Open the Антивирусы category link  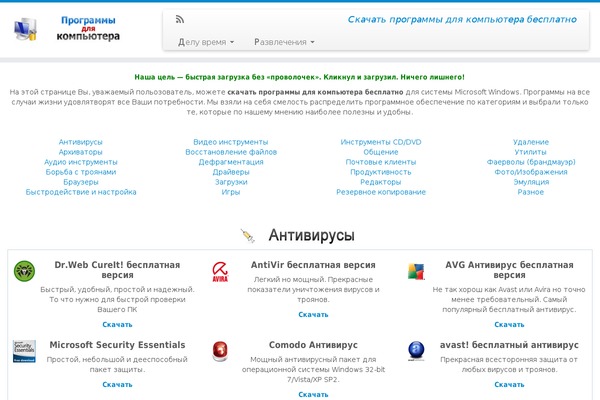81,142
